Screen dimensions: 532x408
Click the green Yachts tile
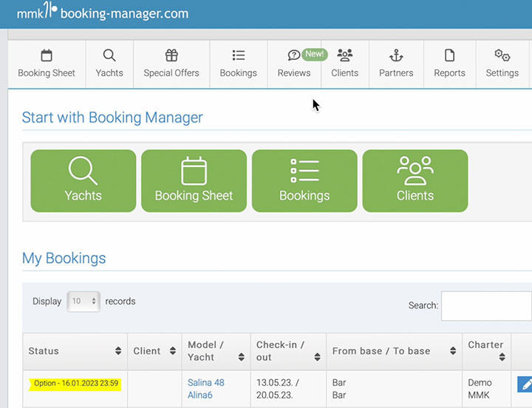[83, 181]
